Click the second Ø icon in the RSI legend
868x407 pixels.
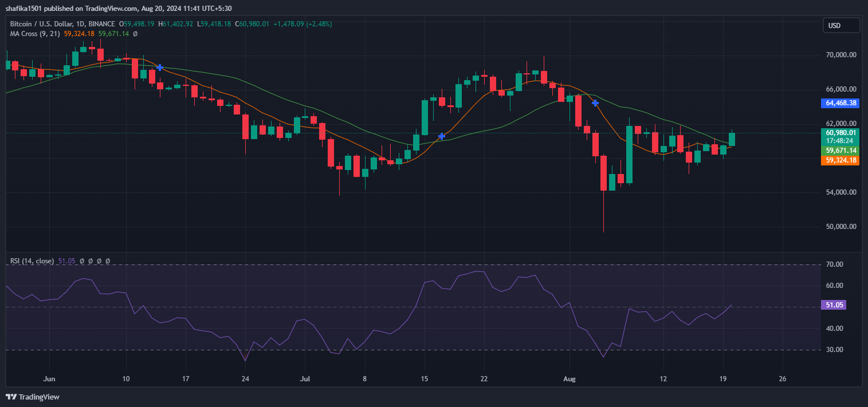point(91,261)
